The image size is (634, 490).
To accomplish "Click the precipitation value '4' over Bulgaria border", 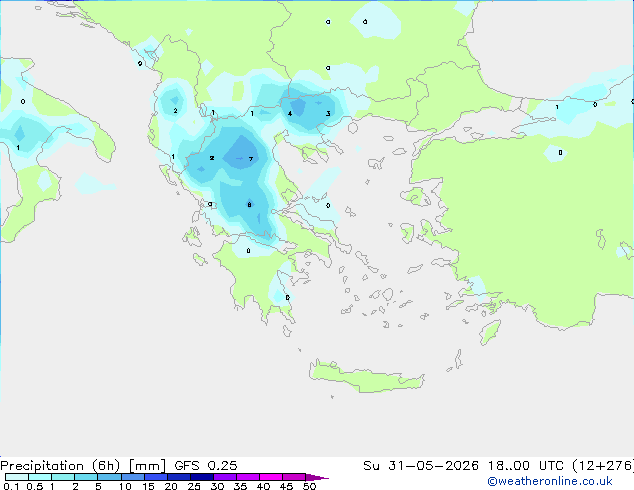I will (290, 114).
